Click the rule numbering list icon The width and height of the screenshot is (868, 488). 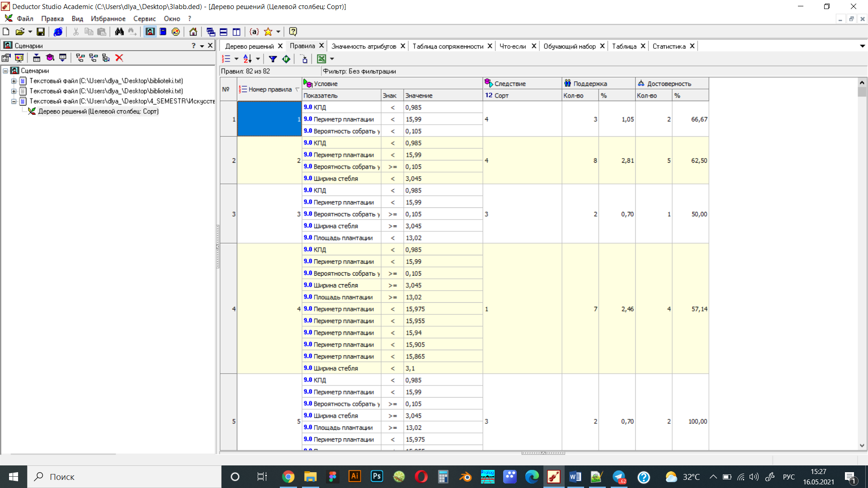click(226, 59)
